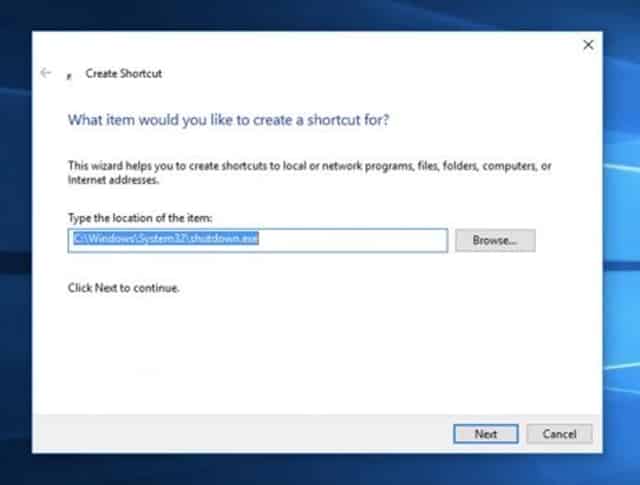Viewport: 640px width, 485px height.
Task: Click the Browse... button
Action: pos(495,240)
